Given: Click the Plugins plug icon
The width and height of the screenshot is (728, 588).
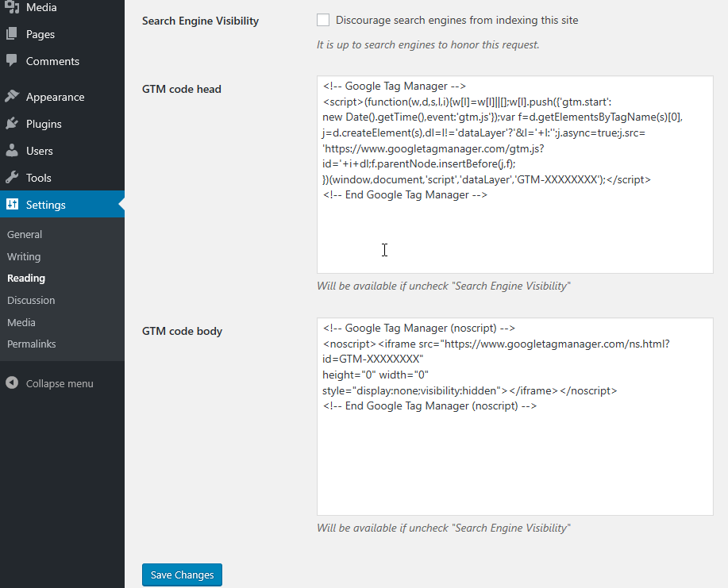Looking at the screenshot, I should [12, 124].
